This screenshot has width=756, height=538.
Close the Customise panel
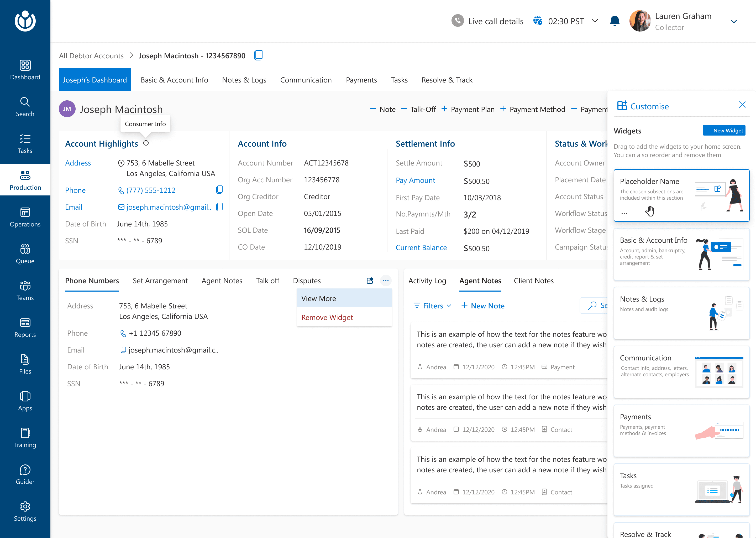click(742, 105)
